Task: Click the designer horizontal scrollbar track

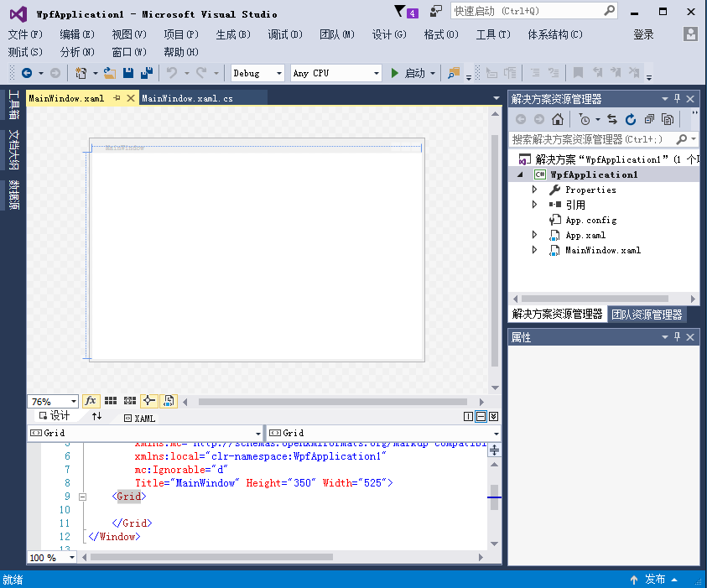Action: (333, 402)
